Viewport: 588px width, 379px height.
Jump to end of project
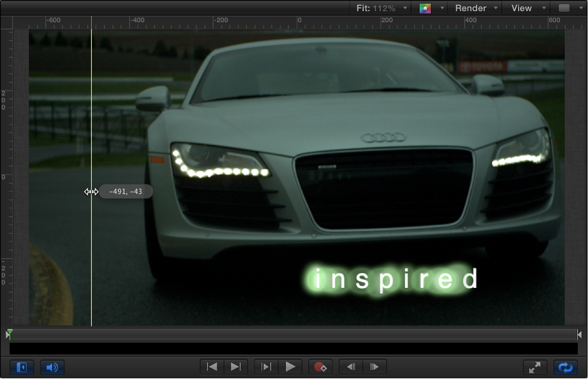point(235,367)
